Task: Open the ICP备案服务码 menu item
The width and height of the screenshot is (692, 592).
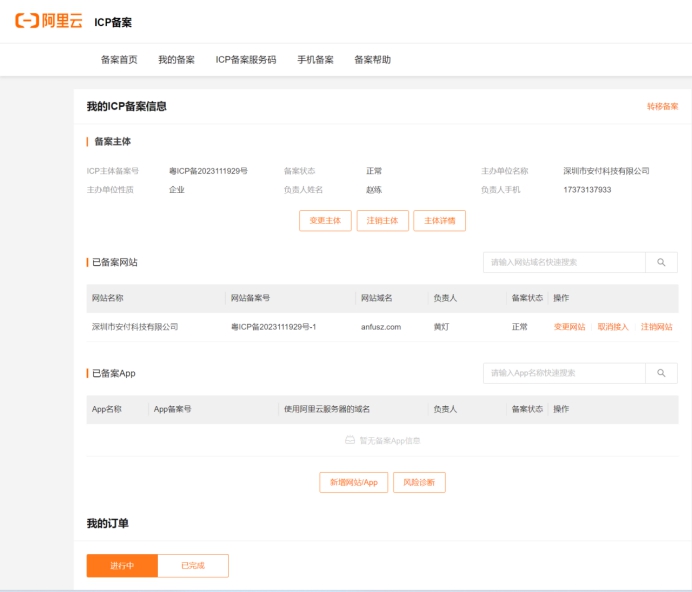Action: click(x=246, y=60)
